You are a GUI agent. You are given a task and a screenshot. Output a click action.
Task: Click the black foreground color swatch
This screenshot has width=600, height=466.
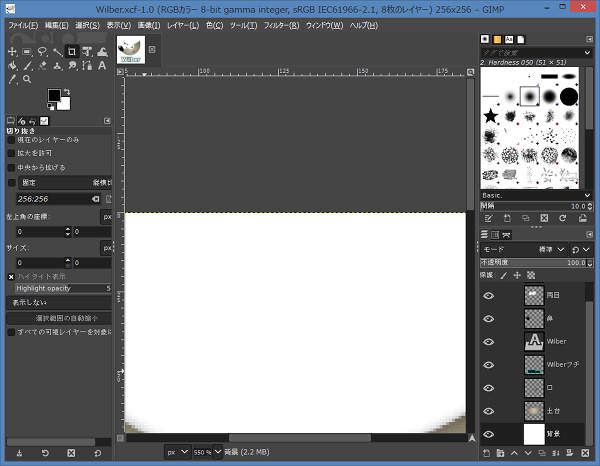(54, 96)
